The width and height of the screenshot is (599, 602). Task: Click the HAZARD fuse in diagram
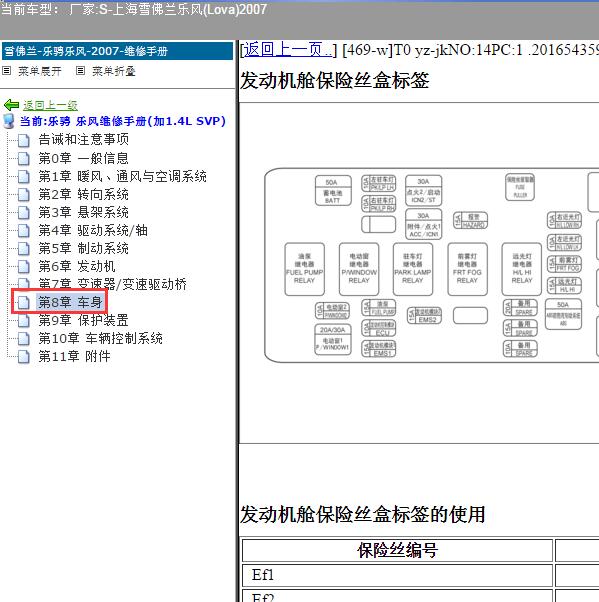point(470,220)
